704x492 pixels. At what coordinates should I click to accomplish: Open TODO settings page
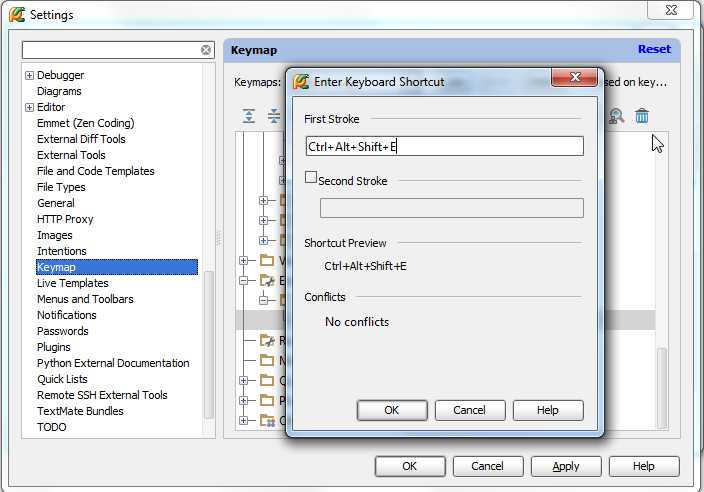click(52, 427)
